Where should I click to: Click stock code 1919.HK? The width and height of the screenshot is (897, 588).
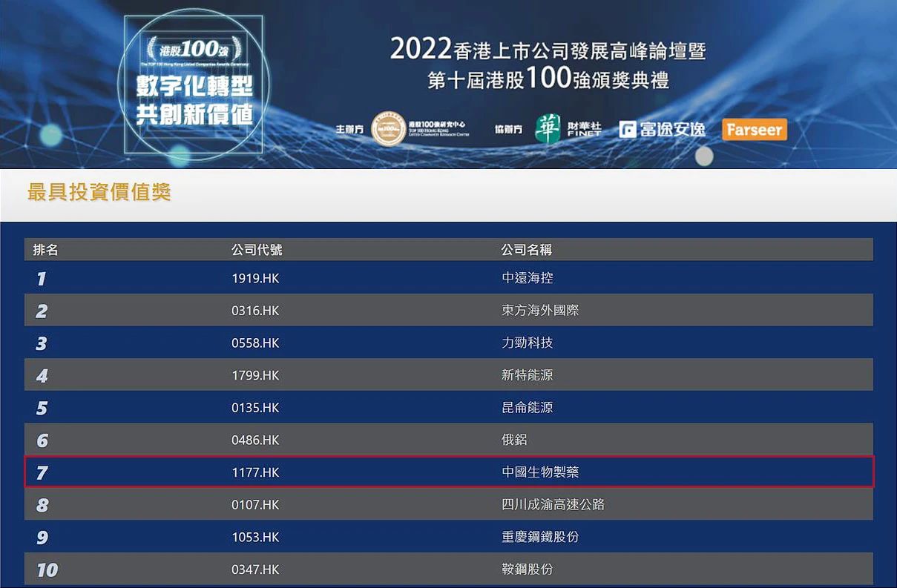pyautogui.click(x=255, y=279)
